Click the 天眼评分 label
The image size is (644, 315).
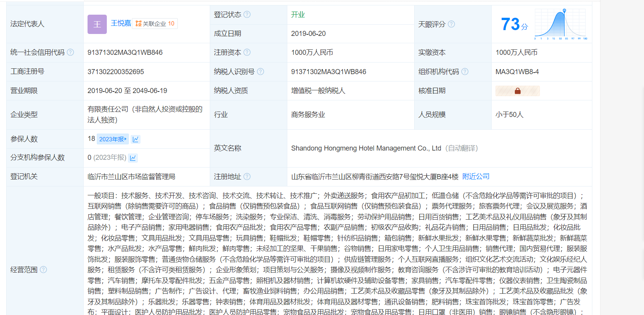click(432, 24)
